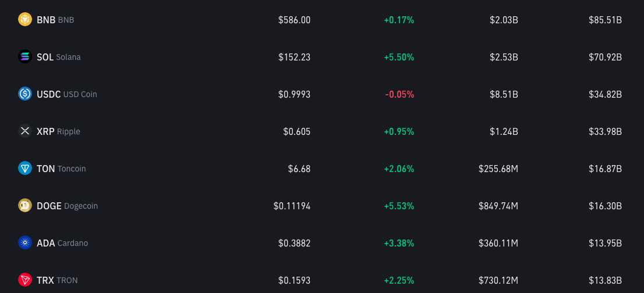The image size is (644, 293).
Task: Select the $586.00 BNB price
Action: pos(294,20)
